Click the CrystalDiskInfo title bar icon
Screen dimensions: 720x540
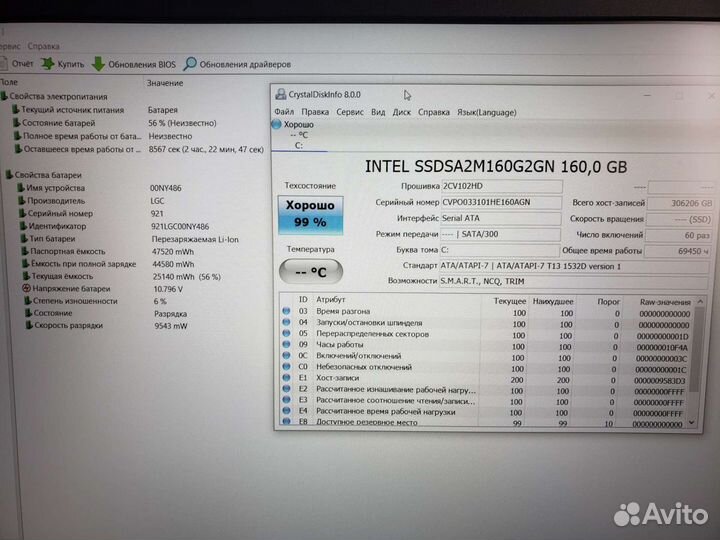point(280,94)
